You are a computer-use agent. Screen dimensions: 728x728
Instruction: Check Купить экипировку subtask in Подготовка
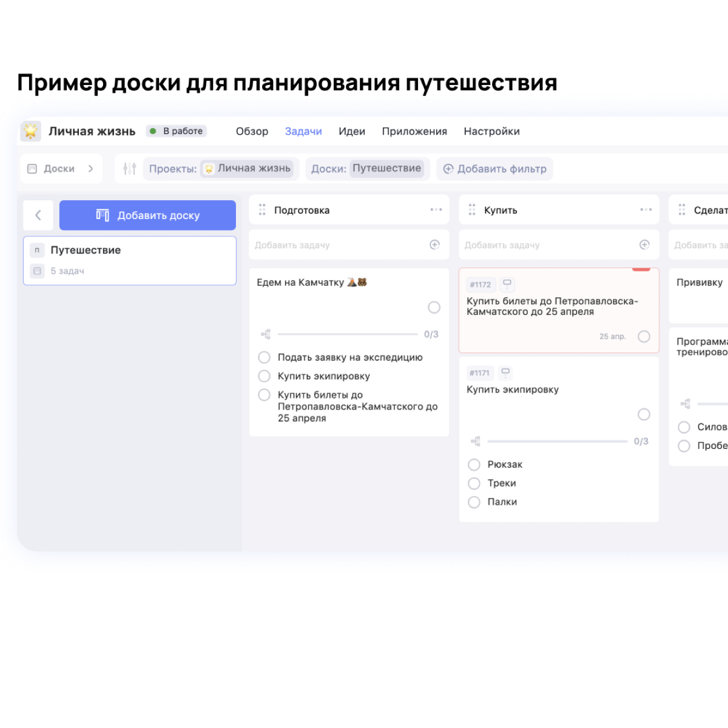265,376
